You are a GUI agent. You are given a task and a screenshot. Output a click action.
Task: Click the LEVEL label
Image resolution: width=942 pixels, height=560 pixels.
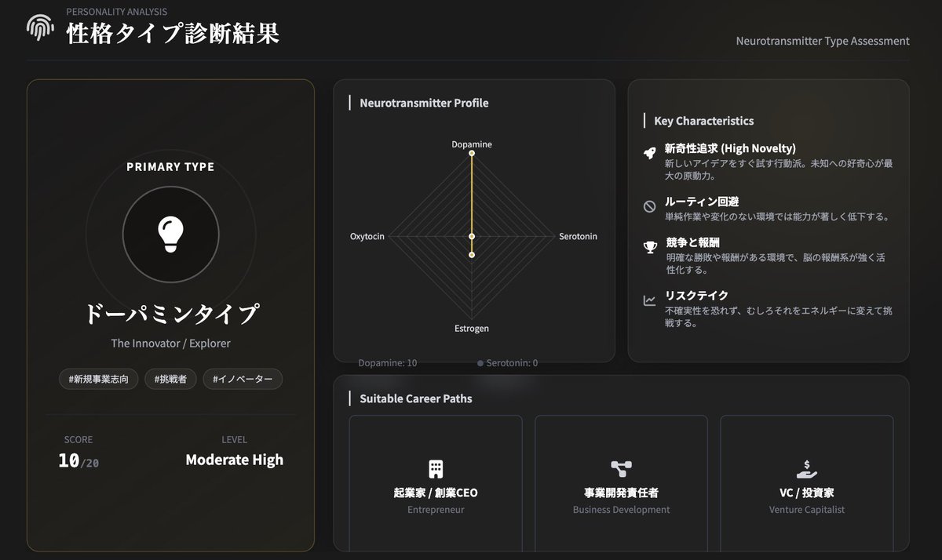(234, 440)
